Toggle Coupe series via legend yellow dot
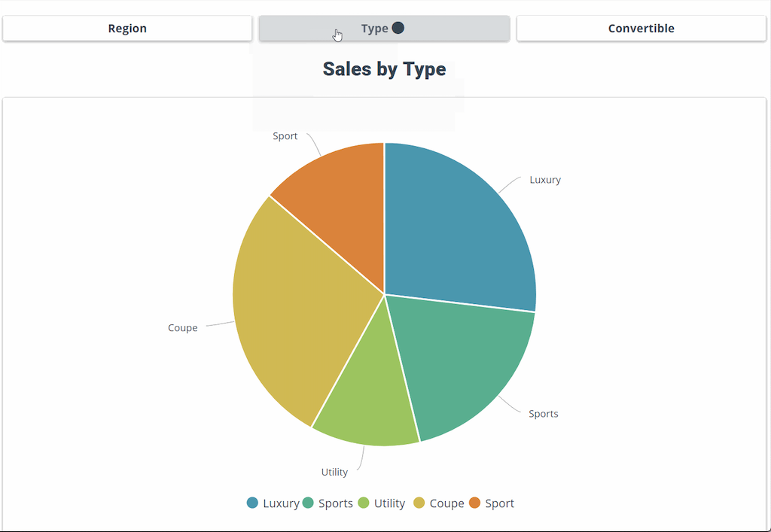771x532 pixels. [x=419, y=503]
